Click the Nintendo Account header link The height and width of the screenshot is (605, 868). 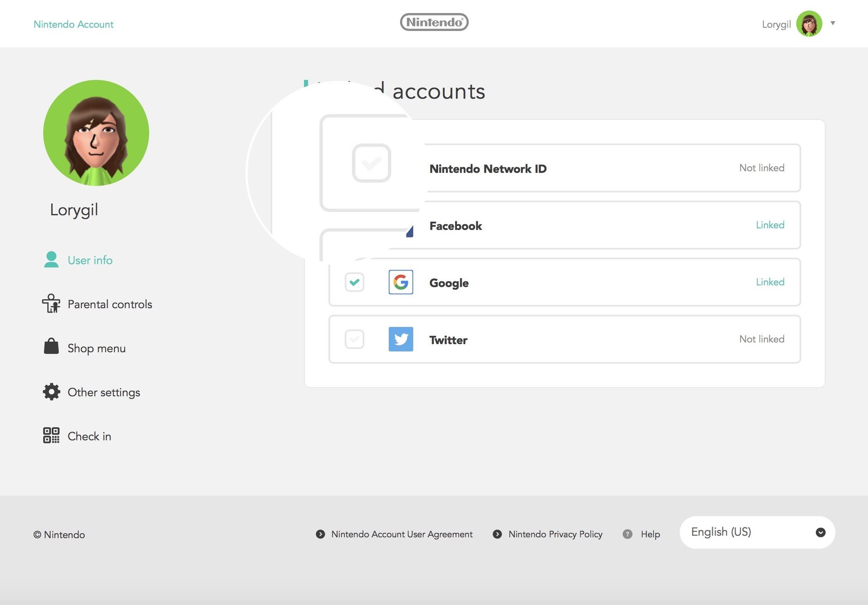73,24
